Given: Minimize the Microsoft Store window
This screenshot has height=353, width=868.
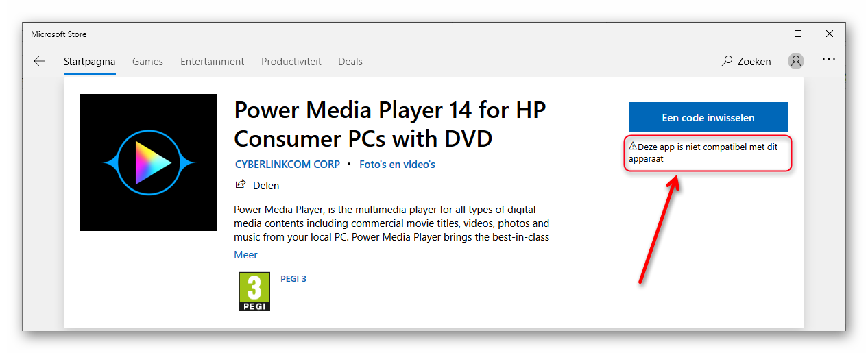Looking at the screenshot, I should pyautogui.click(x=766, y=34).
